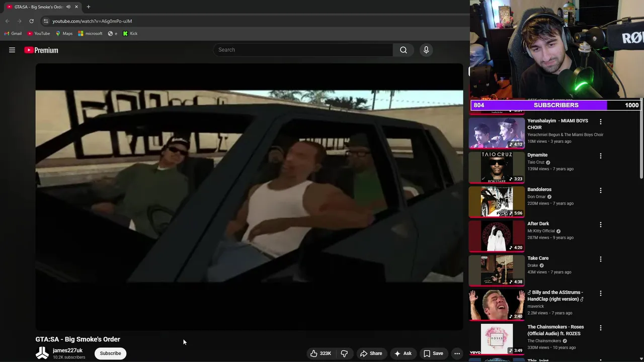This screenshot has width=644, height=362.
Task: Open Kick bookmark
Action: 130,34
